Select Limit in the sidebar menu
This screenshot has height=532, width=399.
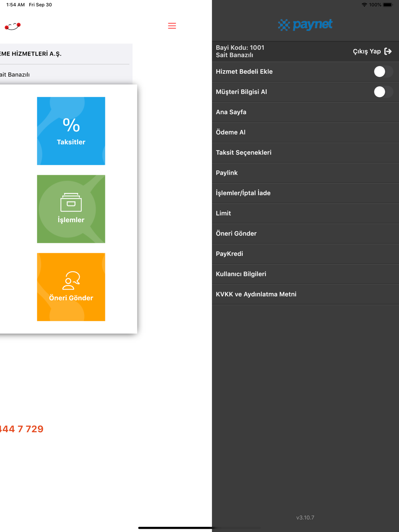tap(306, 213)
